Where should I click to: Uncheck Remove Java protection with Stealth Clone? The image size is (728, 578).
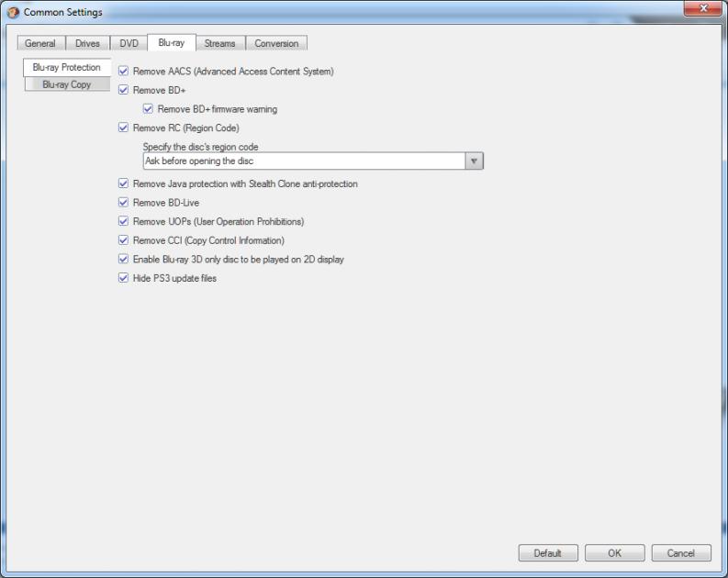tap(123, 183)
